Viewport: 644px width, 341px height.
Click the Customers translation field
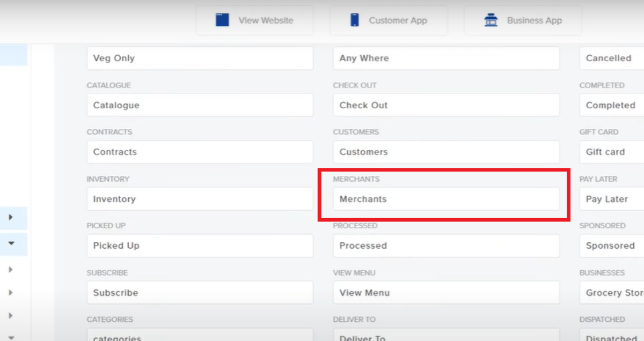click(x=446, y=152)
